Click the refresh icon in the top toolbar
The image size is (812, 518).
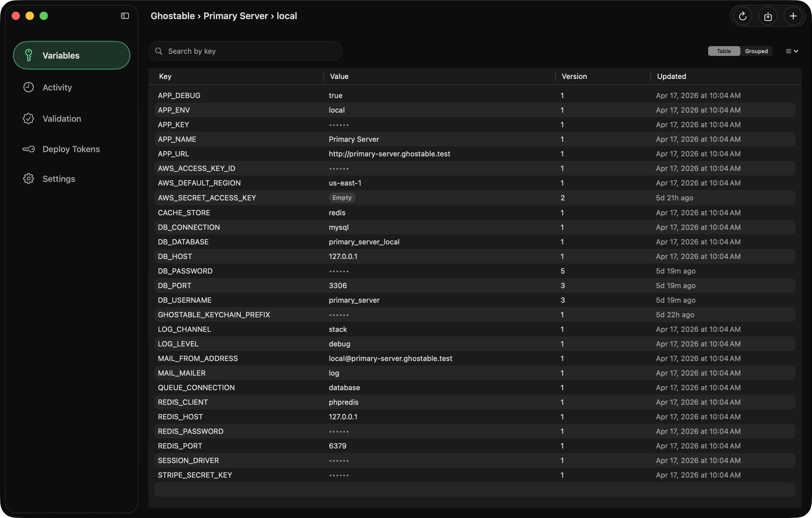pyautogui.click(x=742, y=16)
